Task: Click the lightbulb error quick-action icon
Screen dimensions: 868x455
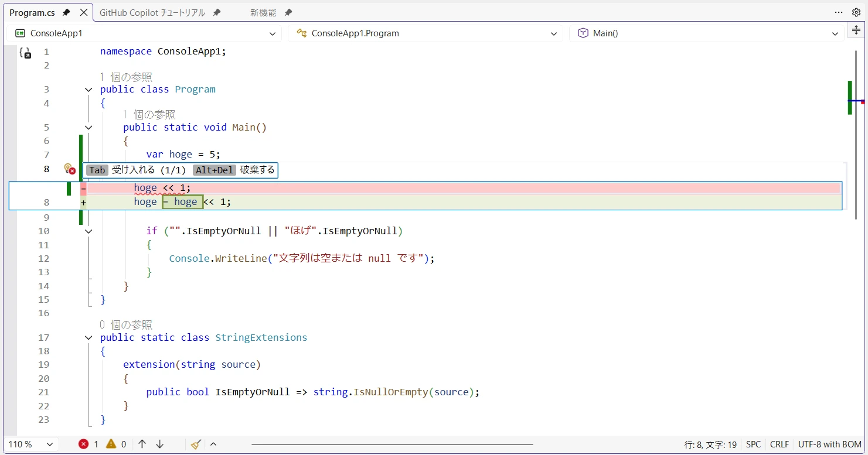Action: coord(69,169)
